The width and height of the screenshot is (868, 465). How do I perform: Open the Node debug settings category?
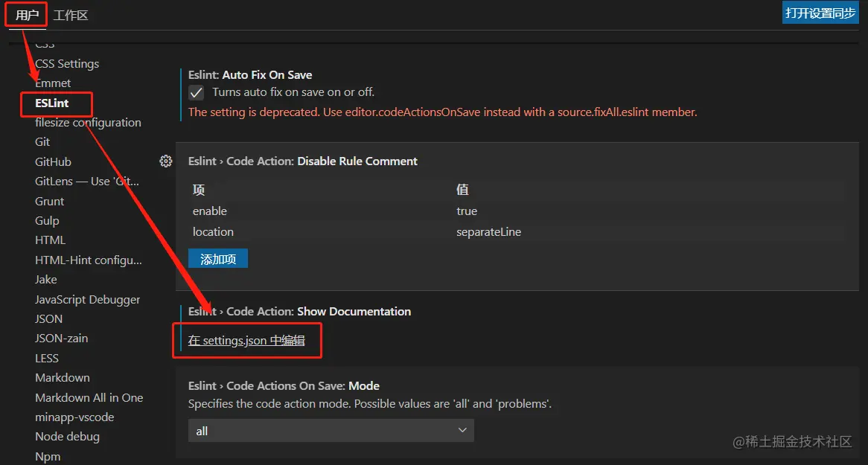pos(67,437)
